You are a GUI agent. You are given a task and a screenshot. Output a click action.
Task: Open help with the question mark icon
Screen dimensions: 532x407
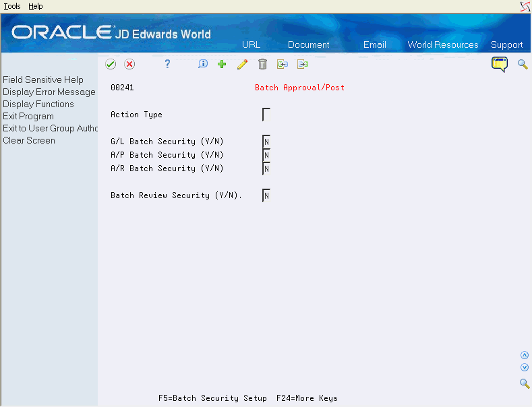pos(167,64)
